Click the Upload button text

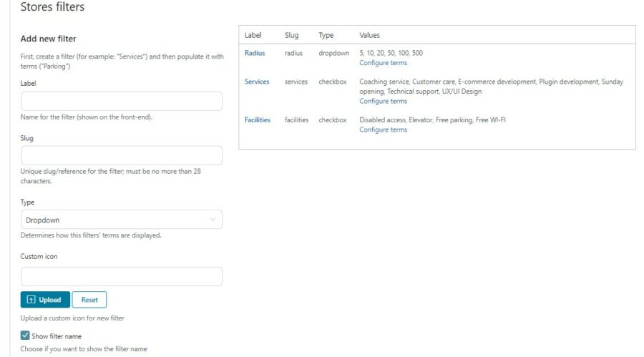[49, 300]
